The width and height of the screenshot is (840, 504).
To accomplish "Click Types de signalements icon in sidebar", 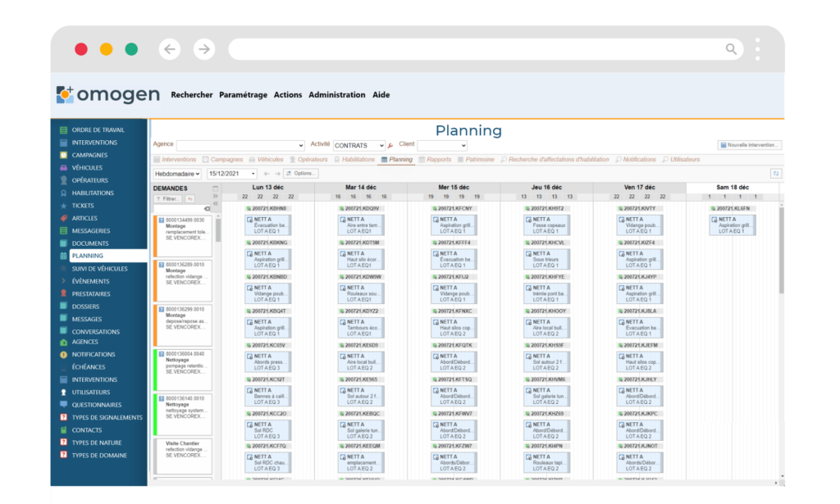I will [x=63, y=417].
